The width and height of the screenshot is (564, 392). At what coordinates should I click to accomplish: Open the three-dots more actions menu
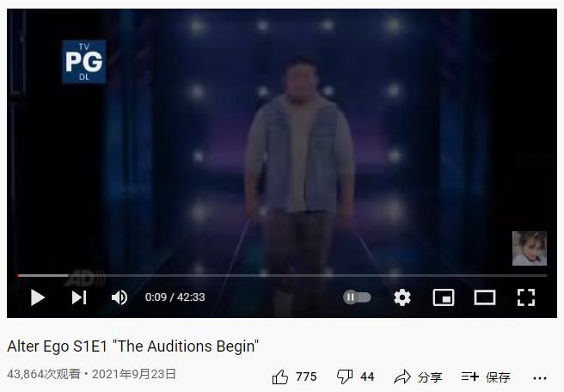pyautogui.click(x=540, y=378)
